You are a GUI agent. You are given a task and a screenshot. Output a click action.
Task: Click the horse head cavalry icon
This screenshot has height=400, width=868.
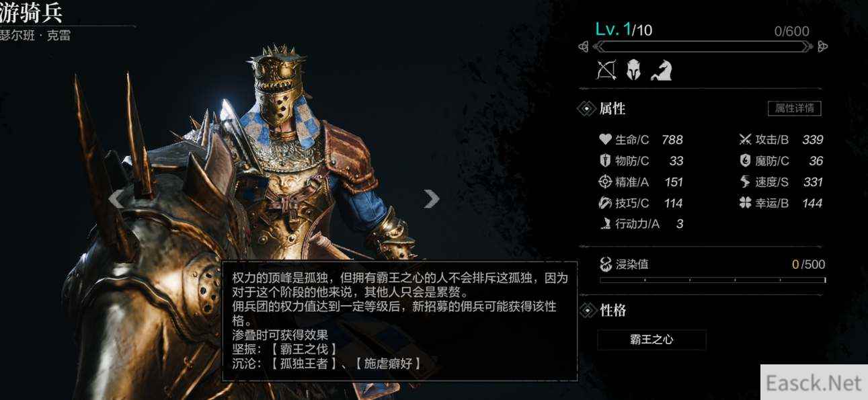[661, 70]
